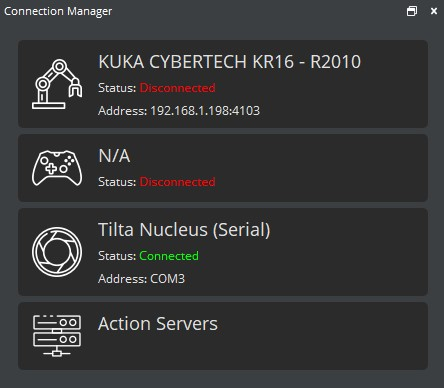Click the COM3 address of Tilta Nucleus
This screenshot has height=388, width=444.
[167, 279]
